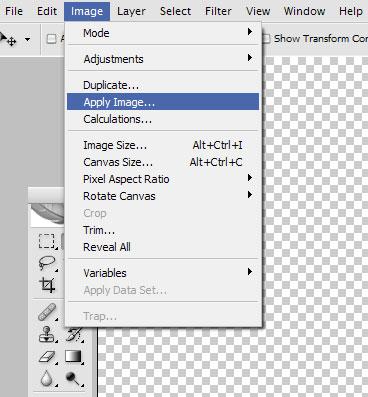This screenshot has height=397, width=368.
Task: Select the Eraser tool
Action: pyautogui.click(x=47, y=357)
